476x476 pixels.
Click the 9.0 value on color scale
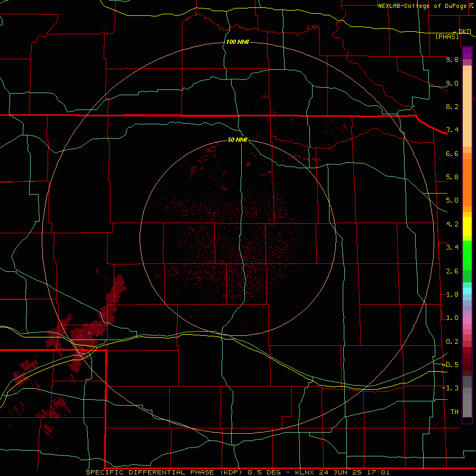[x=452, y=83]
